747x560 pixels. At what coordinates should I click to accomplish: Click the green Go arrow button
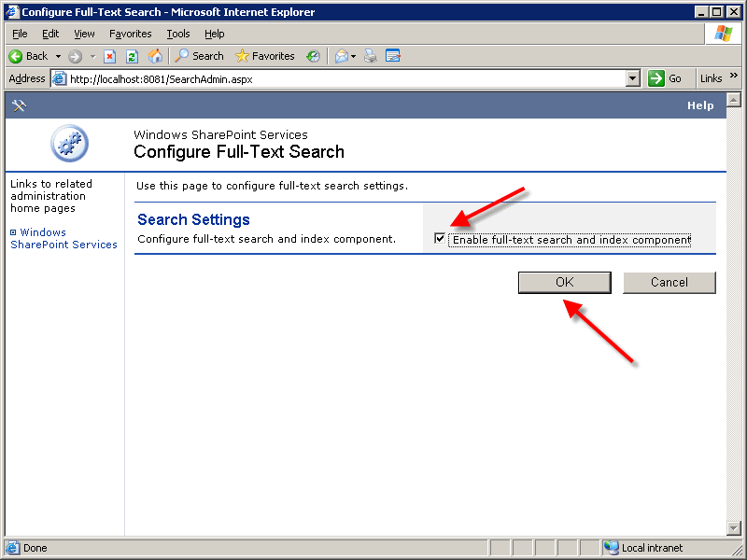coord(656,78)
